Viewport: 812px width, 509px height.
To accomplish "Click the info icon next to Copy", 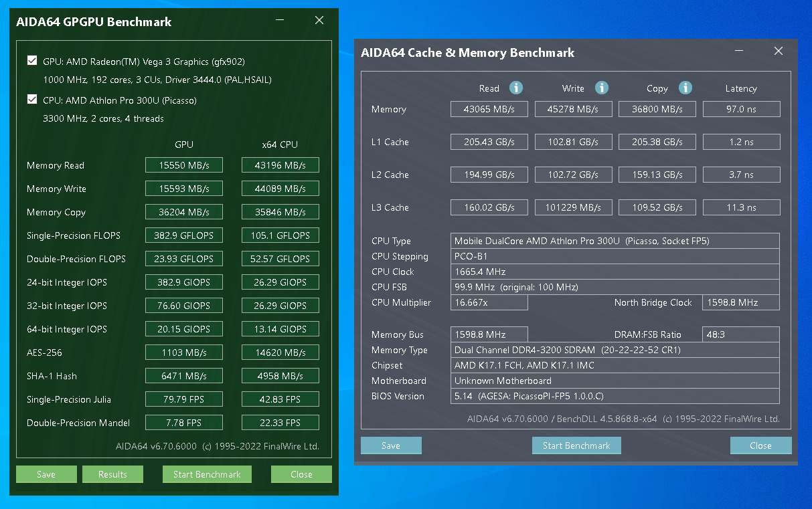I will 685,88.
